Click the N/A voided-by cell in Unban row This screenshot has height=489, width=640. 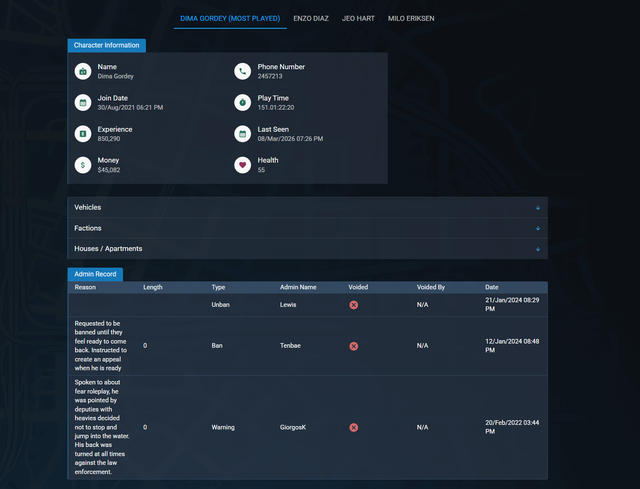tap(422, 305)
